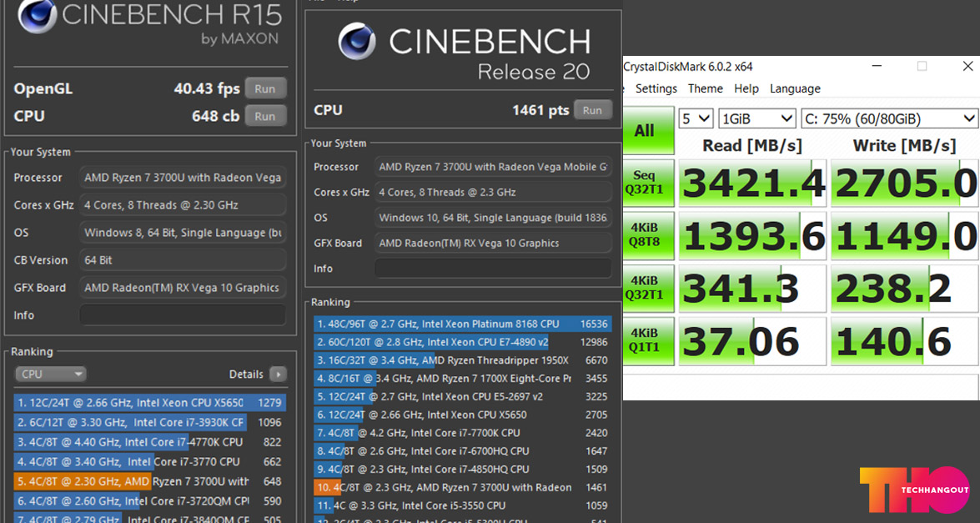The width and height of the screenshot is (980, 523).
Task: Select R20 ranking row Xeon E7-4890 v2
Action: 463,342
